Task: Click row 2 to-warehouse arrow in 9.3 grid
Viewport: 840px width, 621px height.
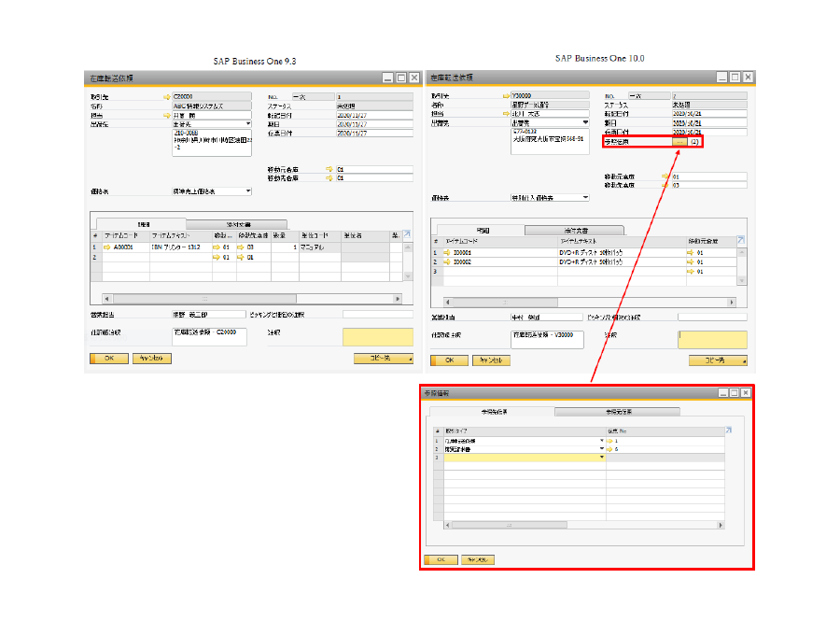Action: [x=241, y=257]
